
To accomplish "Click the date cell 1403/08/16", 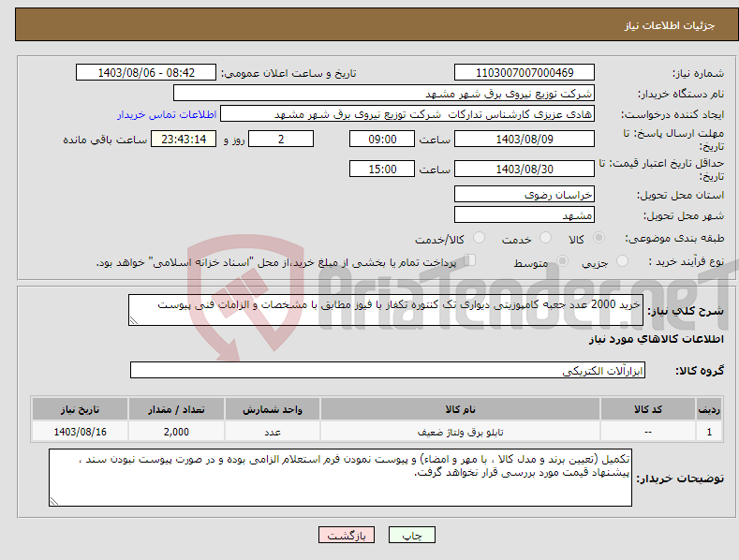I will tap(81, 432).
